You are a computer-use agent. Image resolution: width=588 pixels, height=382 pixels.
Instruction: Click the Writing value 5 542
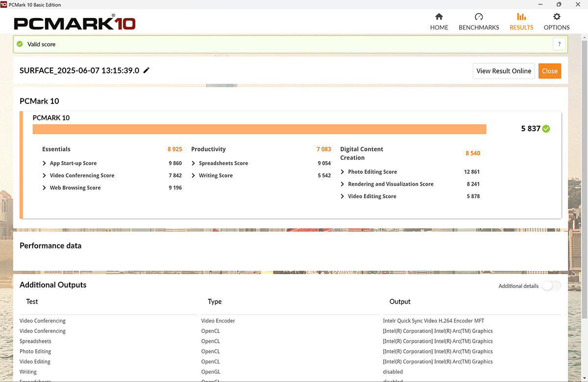[x=324, y=176]
